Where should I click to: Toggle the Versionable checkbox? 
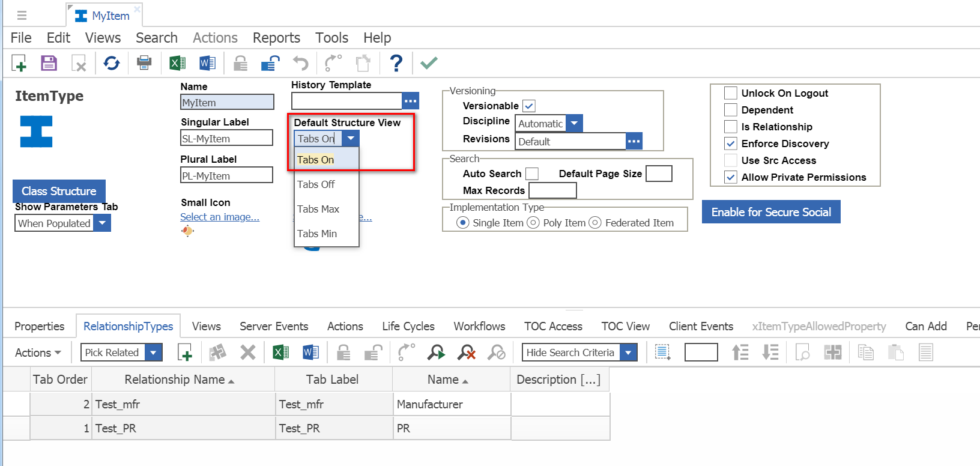(529, 106)
